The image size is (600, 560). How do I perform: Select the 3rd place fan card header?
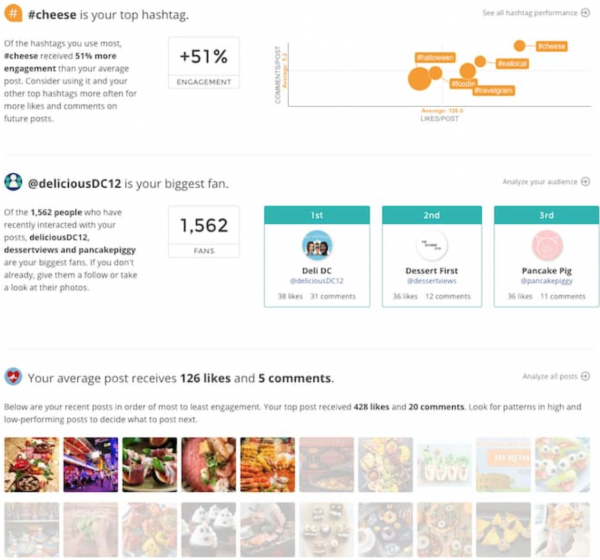[546, 215]
